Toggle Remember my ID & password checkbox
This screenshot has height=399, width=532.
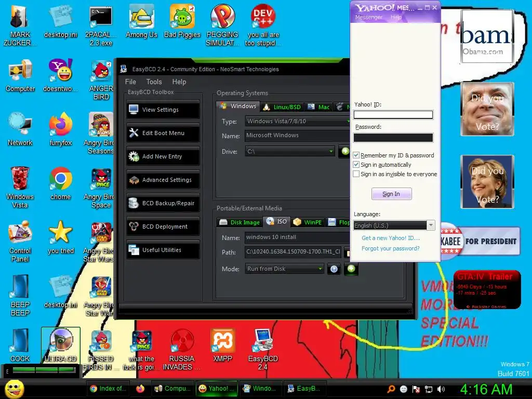click(x=356, y=155)
